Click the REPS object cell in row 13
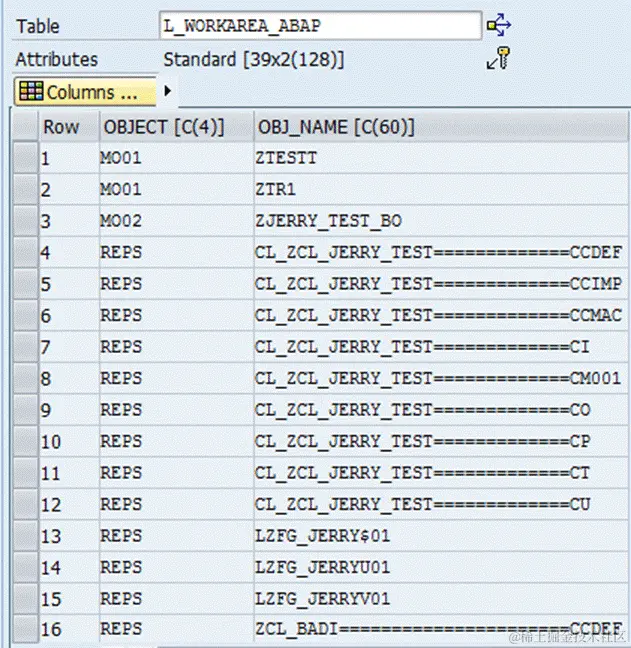631x648 pixels. pos(176,536)
